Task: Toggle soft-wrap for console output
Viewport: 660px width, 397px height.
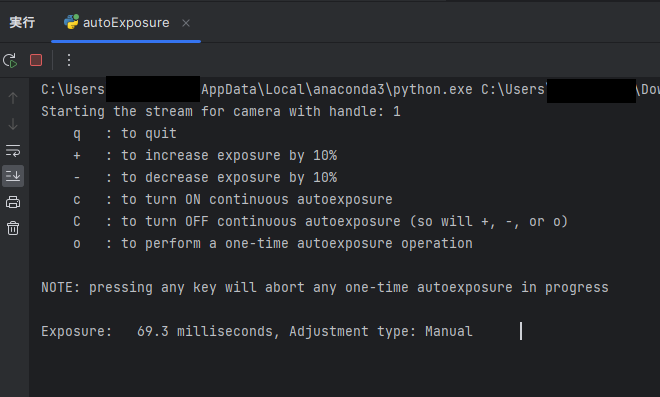Action: pyautogui.click(x=13, y=150)
